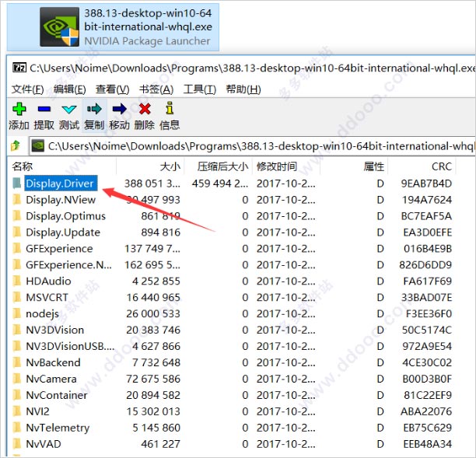Open the 帮助(H) menu
The width and height of the screenshot is (476, 458).
243,89
